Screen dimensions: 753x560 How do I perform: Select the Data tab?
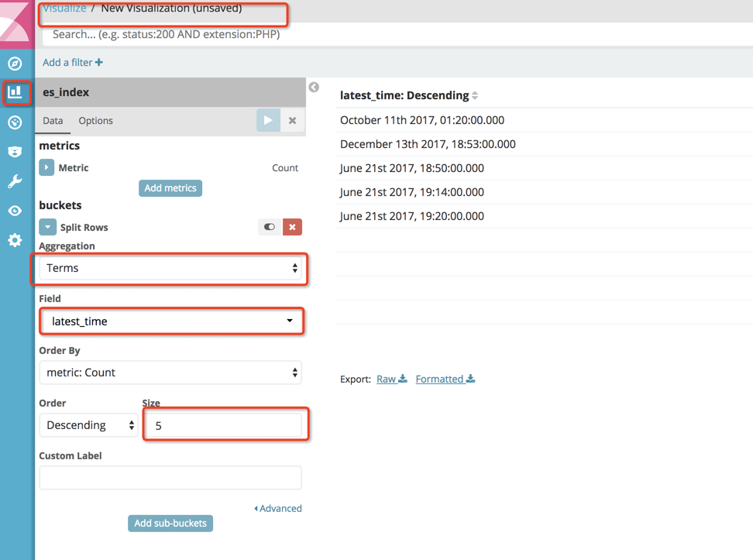coord(53,121)
